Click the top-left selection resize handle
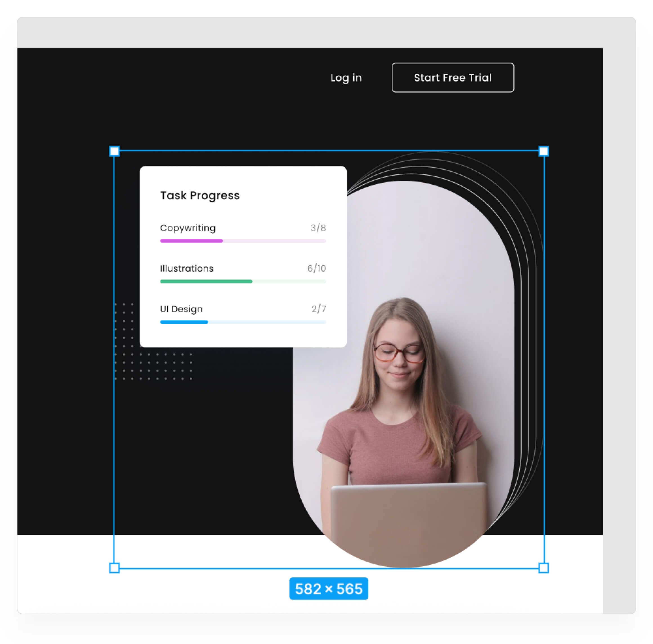The width and height of the screenshot is (653, 644). (x=115, y=151)
